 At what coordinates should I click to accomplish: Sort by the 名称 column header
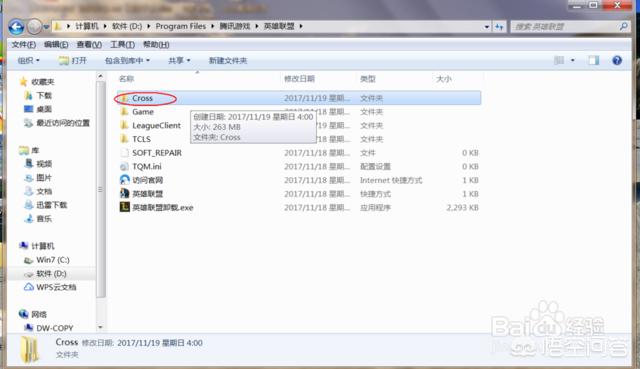click(126, 79)
